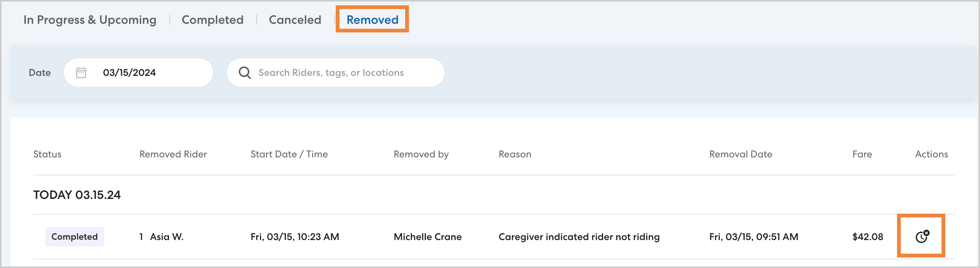
Task: Click the calendar icon in the date field
Action: pos(81,72)
